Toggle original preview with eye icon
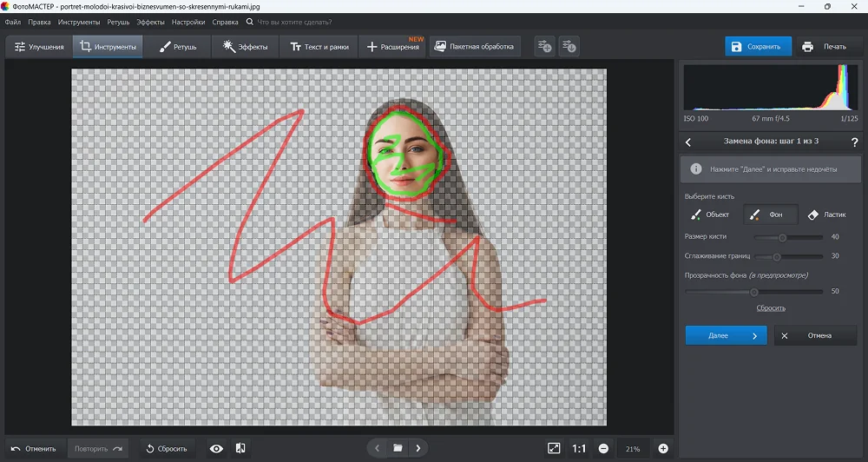Image resolution: width=868 pixels, height=462 pixels. (x=216, y=448)
